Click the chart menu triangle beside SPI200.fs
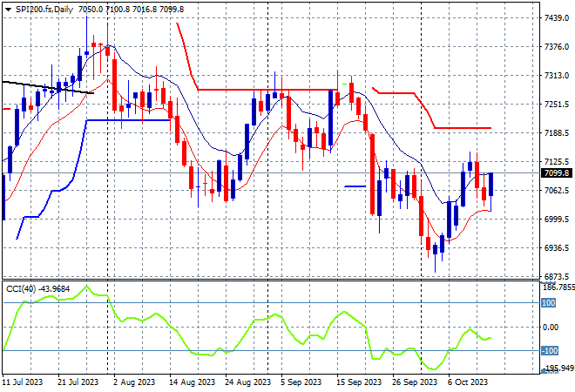575x392 pixels. (x=9, y=10)
